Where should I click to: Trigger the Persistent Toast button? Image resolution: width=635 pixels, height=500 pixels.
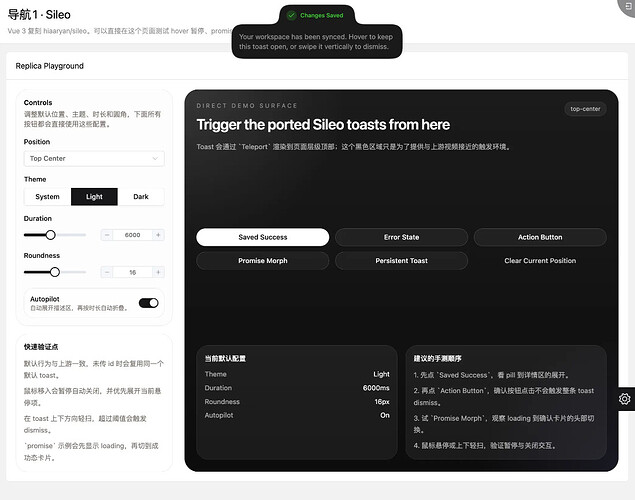(401, 261)
